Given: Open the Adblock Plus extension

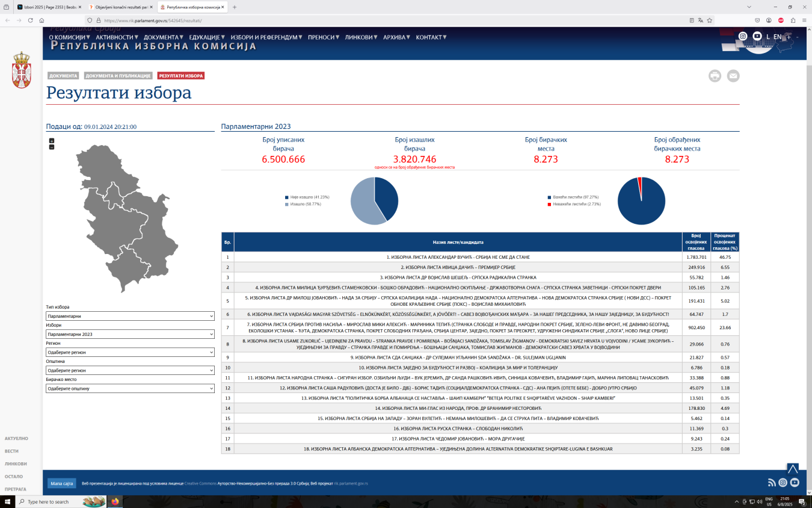Looking at the screenshot, I should click(781, 20).
